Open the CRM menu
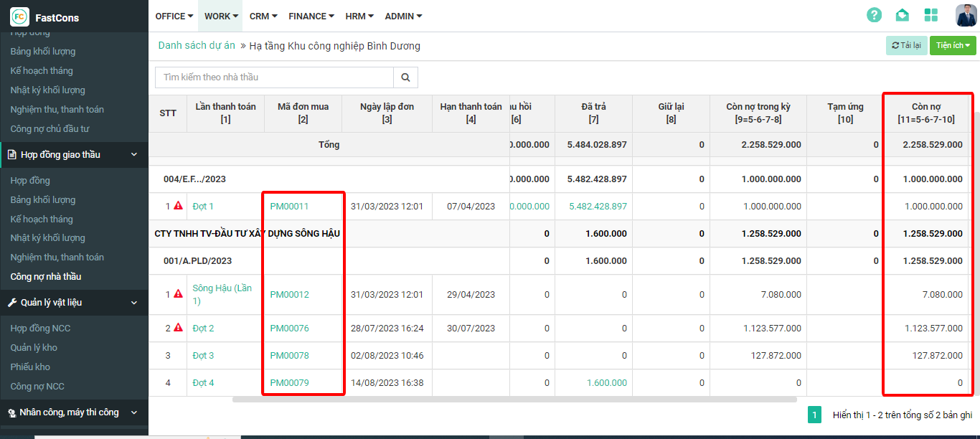This screenshot has width=980, height=439. coord(263,16)
